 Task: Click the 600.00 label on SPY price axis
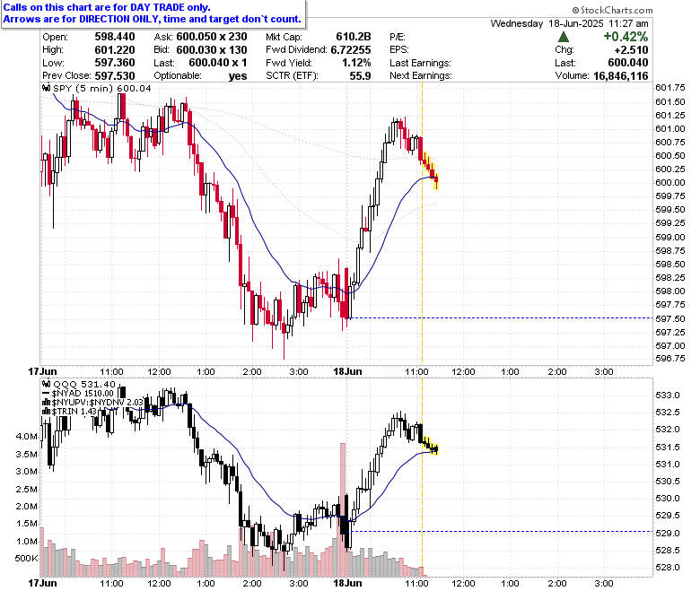pyautogui.click(x=670, y=182)
